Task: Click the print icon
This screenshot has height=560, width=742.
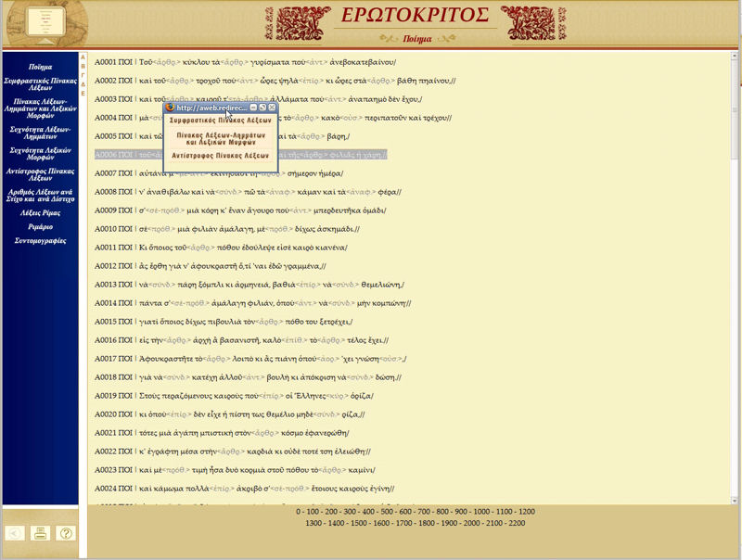Action: click(40, 532)
